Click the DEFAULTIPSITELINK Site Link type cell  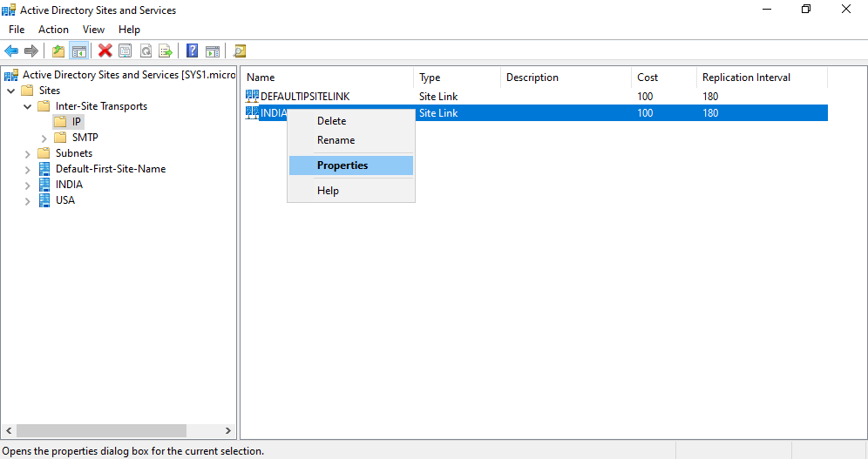[x=437, y=96]
